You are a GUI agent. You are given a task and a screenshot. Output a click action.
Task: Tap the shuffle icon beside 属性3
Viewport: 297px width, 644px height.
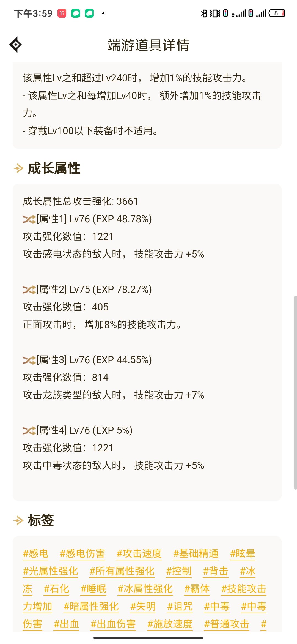tap(29, 360)
